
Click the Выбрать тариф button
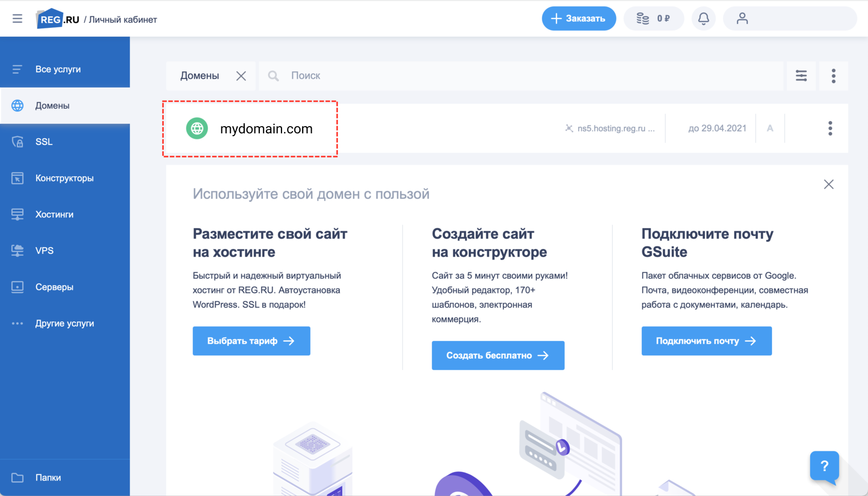pyautogui.click(x=251, y=341)
